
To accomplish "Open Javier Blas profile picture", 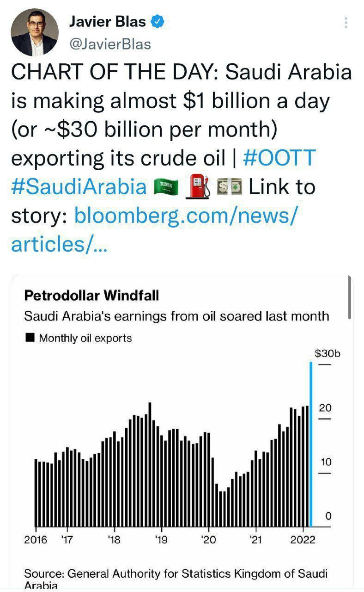I will (x=35, y=32).
